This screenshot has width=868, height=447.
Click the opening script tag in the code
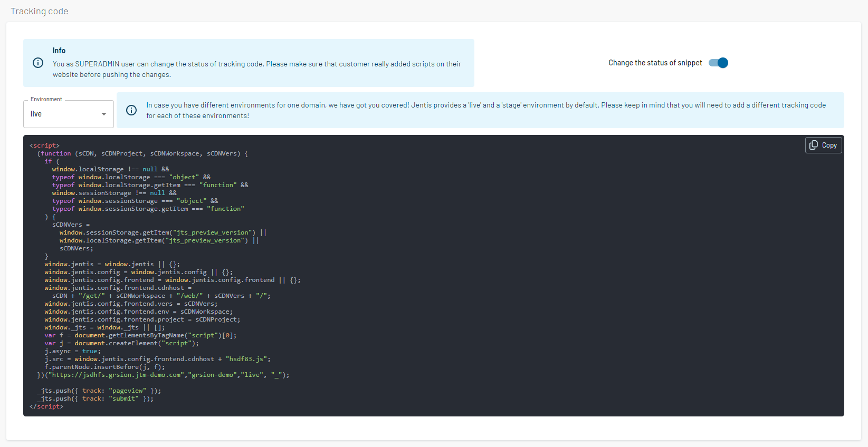tap(45, 145)
